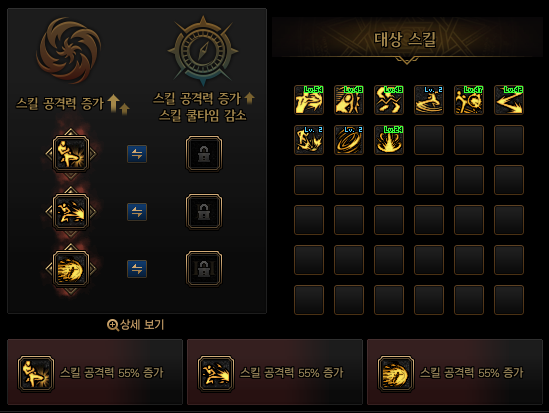This screenshot has width=549, height=413.
Task: Click the compass rune emblem
Action: coord(203,51)
